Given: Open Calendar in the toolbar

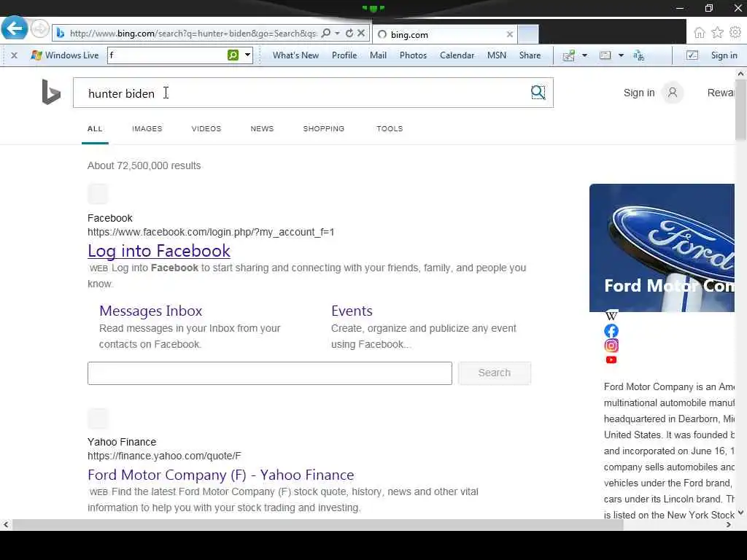Looking at the screenshot, I should 457,55.
